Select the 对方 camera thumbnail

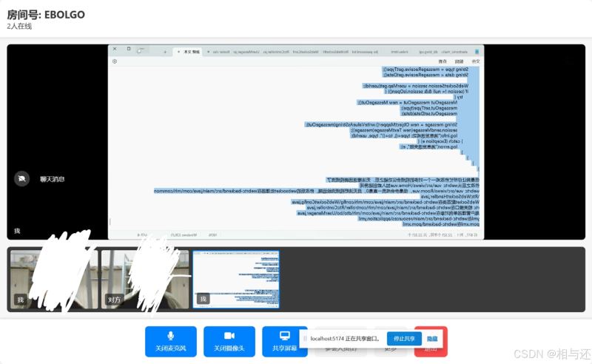pyautogui.click(x=145, y=280)
